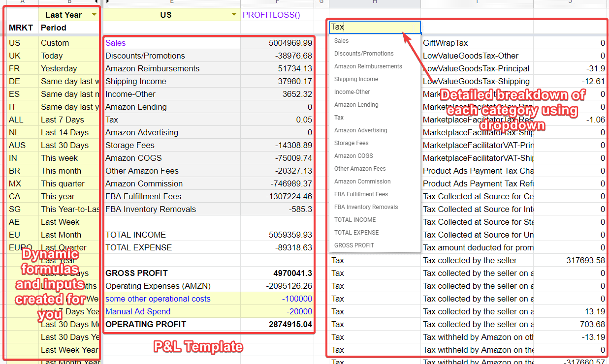The width and height of the screenshot is (609, 364).
Task: Select the cell showing Last 7 Days
Action: [62, 120]
